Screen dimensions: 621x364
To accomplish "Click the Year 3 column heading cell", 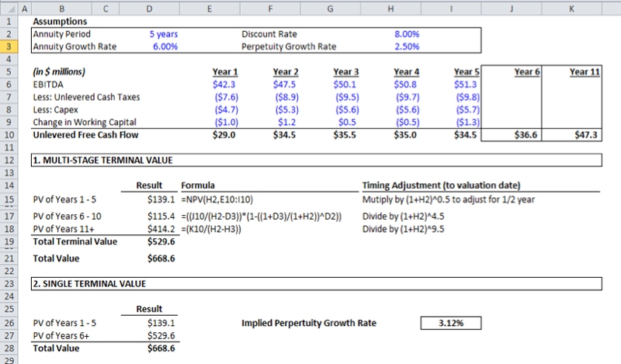I will (345, 72).
